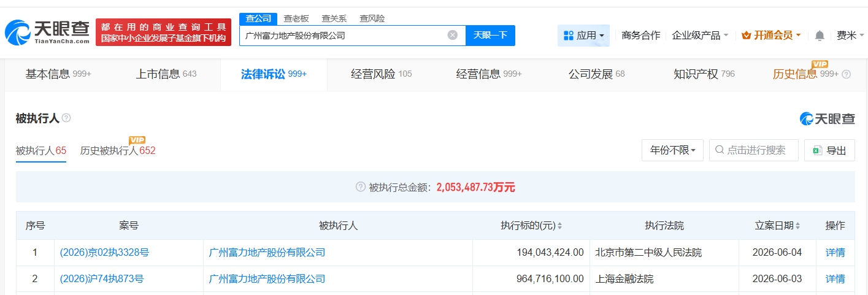Open the 公司发展 tab
Viewport: 868px width, 295px height.
click(x=596, y=74)
